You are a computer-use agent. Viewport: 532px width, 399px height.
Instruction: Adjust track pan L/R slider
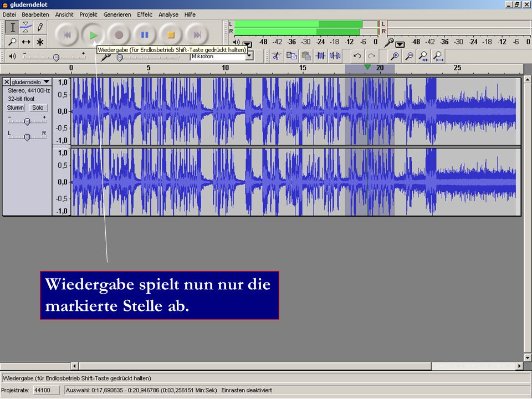pyautogui.click(x=27, y=136)
